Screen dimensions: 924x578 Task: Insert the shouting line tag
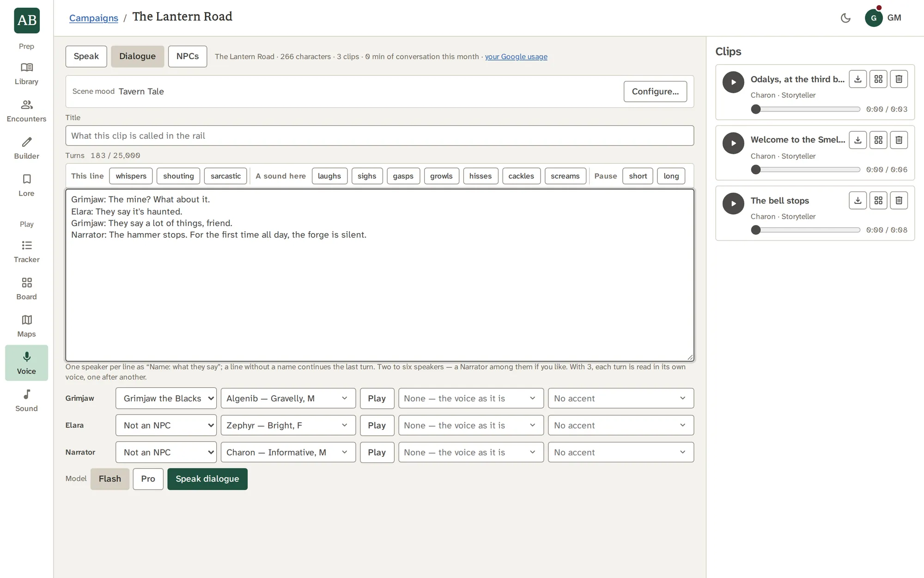coord(178,176)
